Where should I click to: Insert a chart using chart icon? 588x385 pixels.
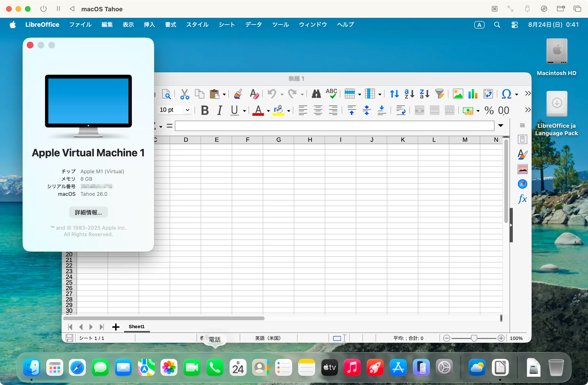pyautogui.click(x=473, y=94)
